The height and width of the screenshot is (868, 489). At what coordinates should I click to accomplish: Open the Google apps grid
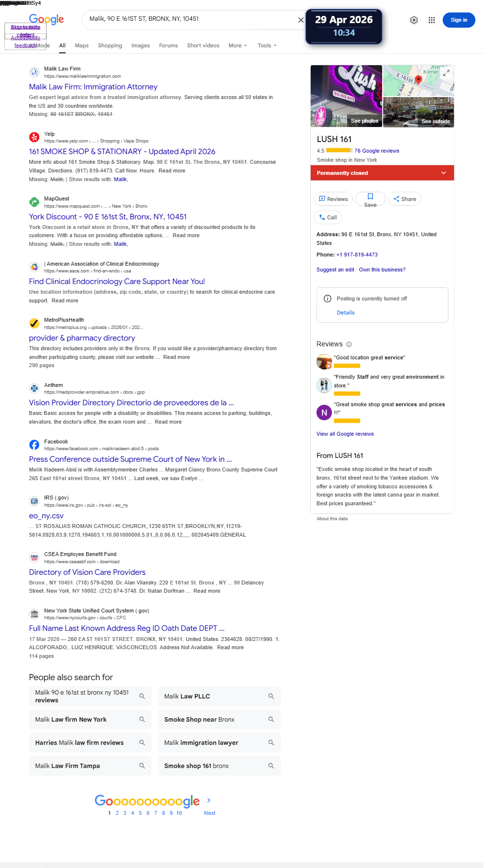pyautogui.click(x=432, y=20)
